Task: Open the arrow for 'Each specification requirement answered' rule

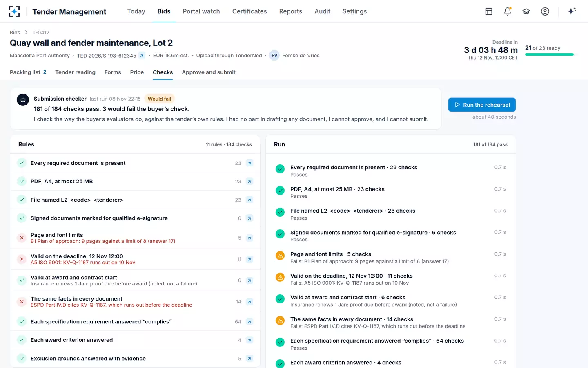Action: [249, 322]
